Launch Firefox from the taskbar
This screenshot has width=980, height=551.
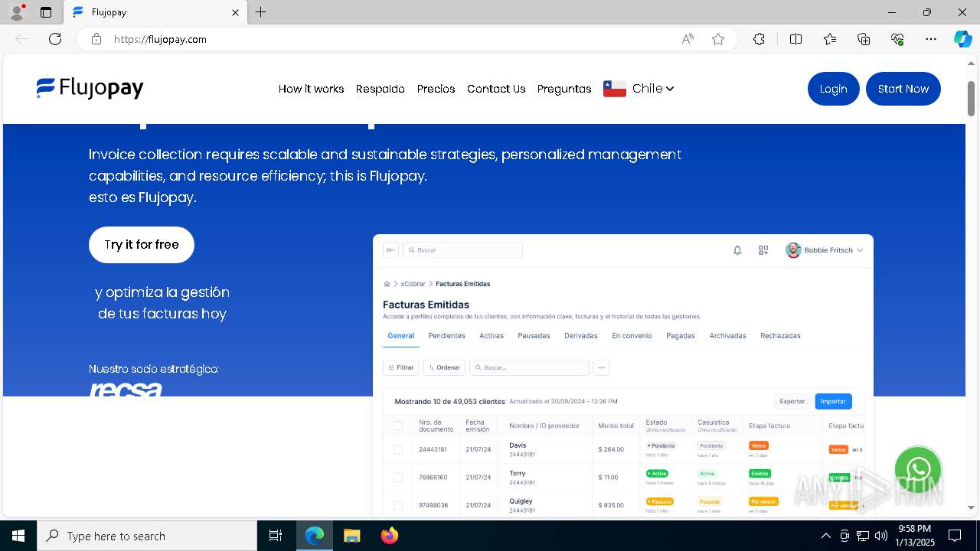point(390,536)
